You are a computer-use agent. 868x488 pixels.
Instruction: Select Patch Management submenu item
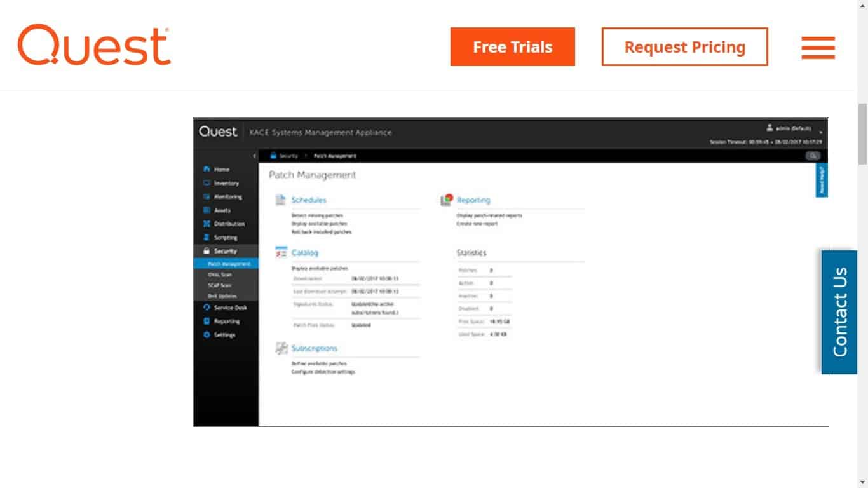229,264
